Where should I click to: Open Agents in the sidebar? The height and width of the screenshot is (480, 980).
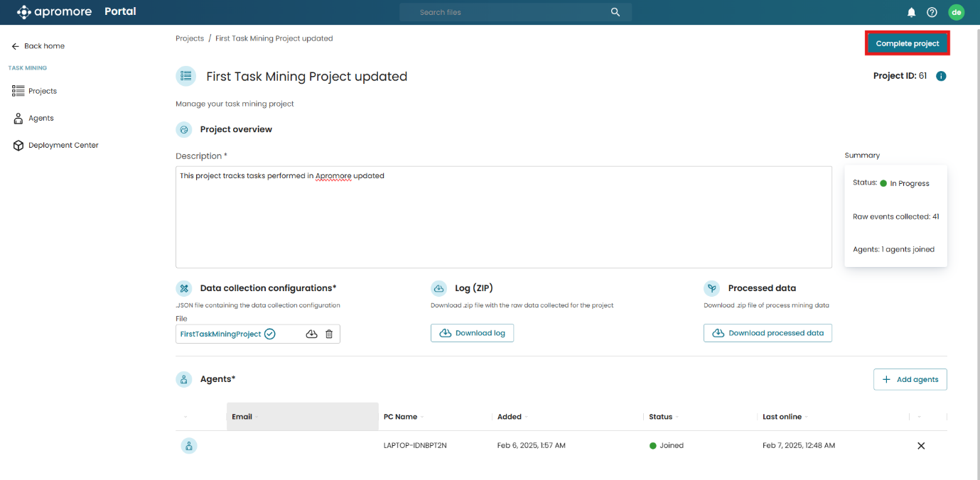coord(41,118)
